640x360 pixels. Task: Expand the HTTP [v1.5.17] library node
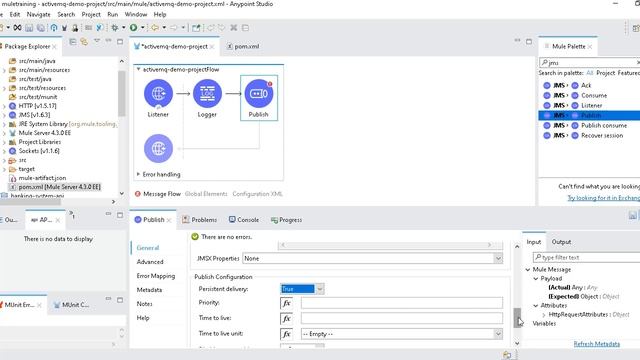(4, 106)
